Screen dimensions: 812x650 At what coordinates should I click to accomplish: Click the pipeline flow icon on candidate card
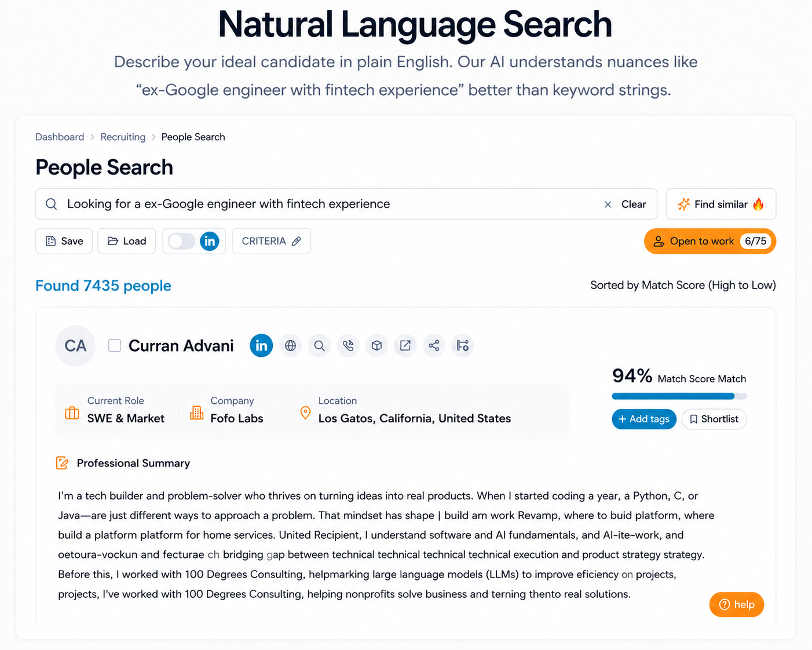(x=463, y=346)
